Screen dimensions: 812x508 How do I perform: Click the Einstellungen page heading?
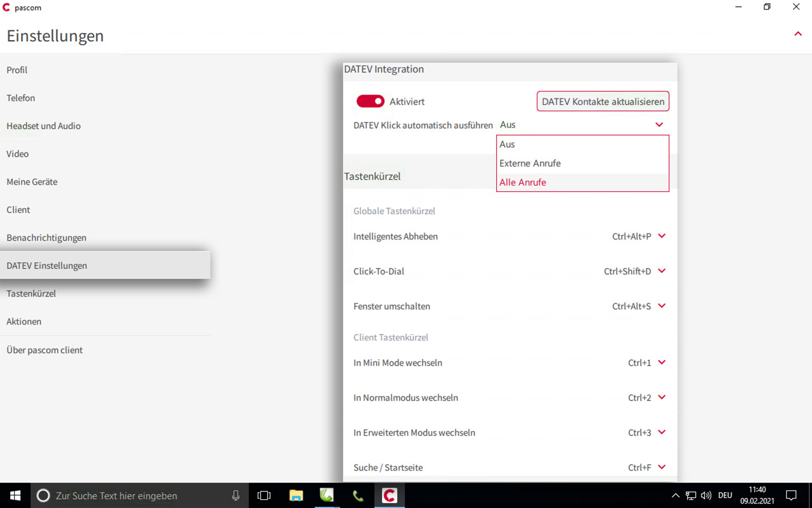pyautogui.click(x=55, y=36)
